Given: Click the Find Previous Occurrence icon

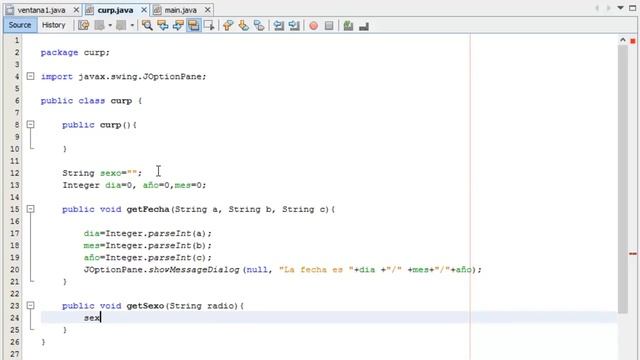Looking at the screenshot, I should 162,26.
